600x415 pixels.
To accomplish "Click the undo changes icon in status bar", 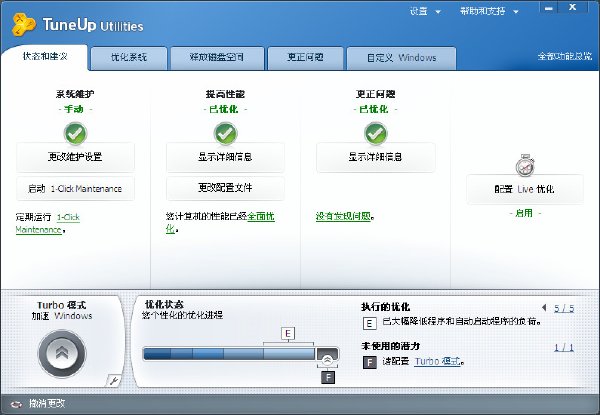I will (16, 404).
